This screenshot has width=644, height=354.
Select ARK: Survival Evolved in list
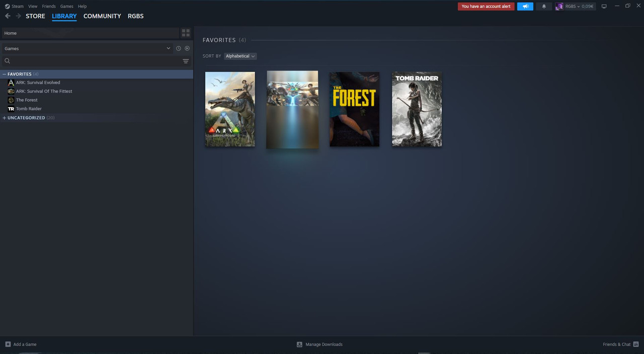pyautogui.click(x=38, y=83)
